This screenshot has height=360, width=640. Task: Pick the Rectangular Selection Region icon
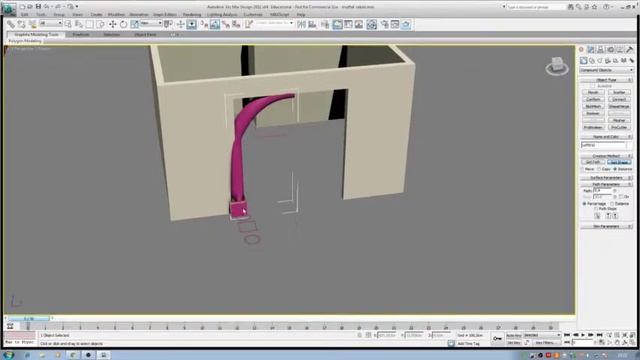pos(89,24)
